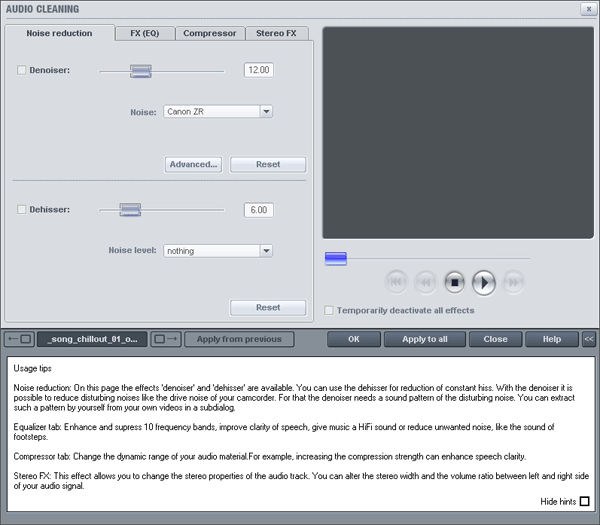600x525 pixels.
Task: Click the _song_chillout_01_o... object name field
Action: [92, 339]
